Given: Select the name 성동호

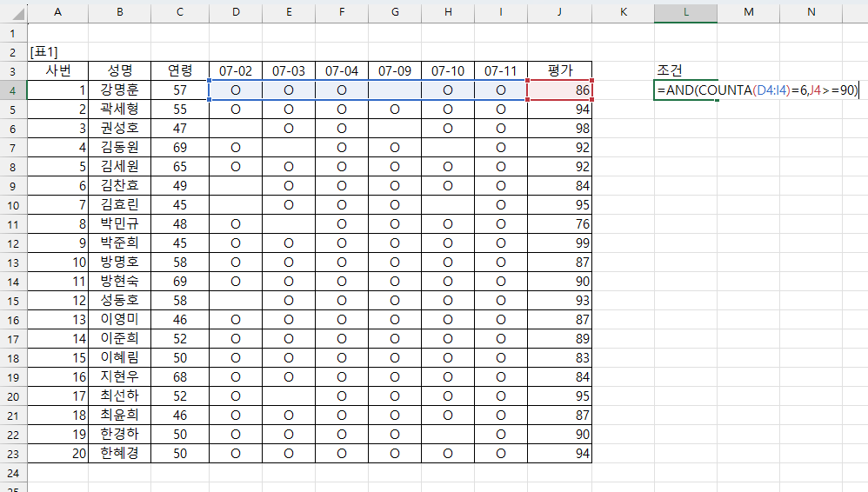Looking at the screenshot, I should tap(119, 301).
